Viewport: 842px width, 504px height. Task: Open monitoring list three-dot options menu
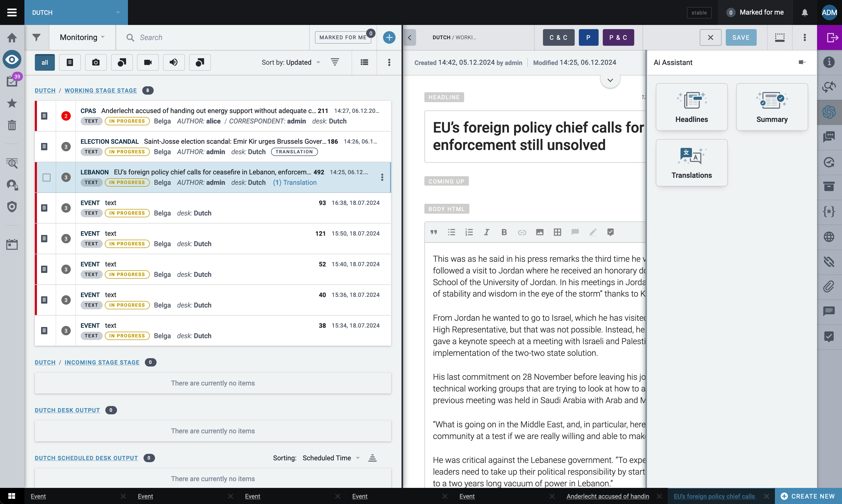click(x=389, y=62)
